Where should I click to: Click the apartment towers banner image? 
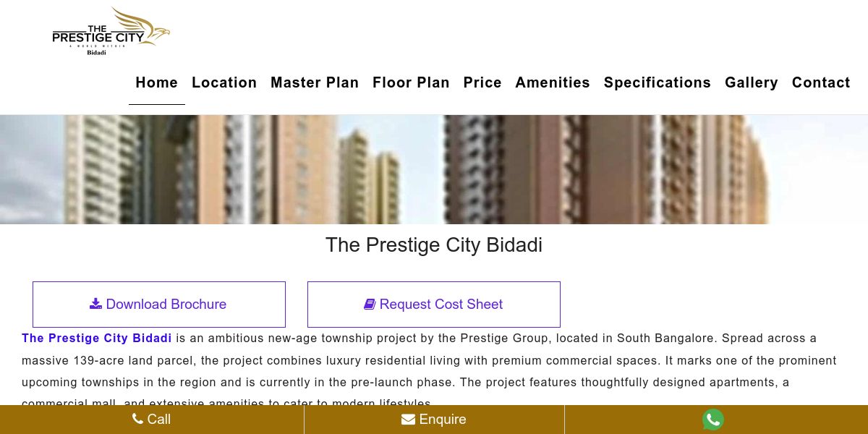coord(434,169)
